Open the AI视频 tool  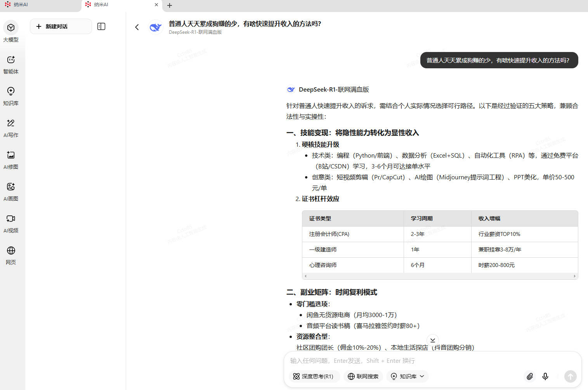pyautogui.click(x=11, y=224)
